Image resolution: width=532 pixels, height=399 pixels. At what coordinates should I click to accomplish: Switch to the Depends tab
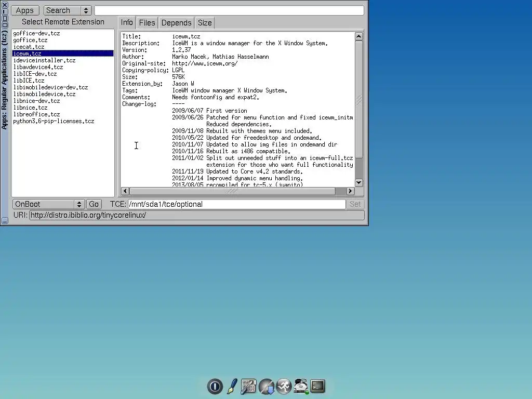pyautogui.click(x=177, y=23)
